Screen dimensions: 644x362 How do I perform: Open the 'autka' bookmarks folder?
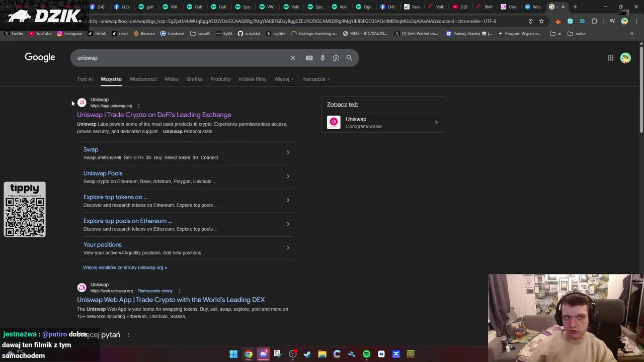pyautogui.click(x=577, y=34)
